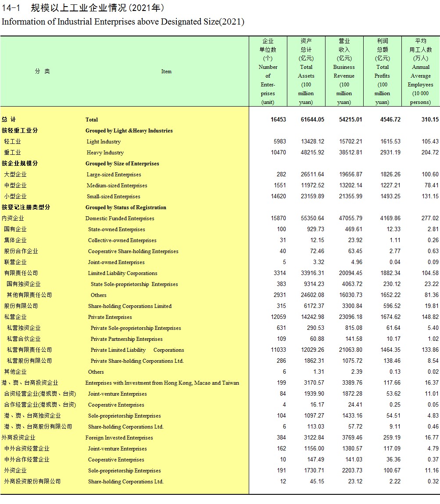Select the "总计" row label
The width and height of the screenshot is (440, 504).
(x=9, y=120)
